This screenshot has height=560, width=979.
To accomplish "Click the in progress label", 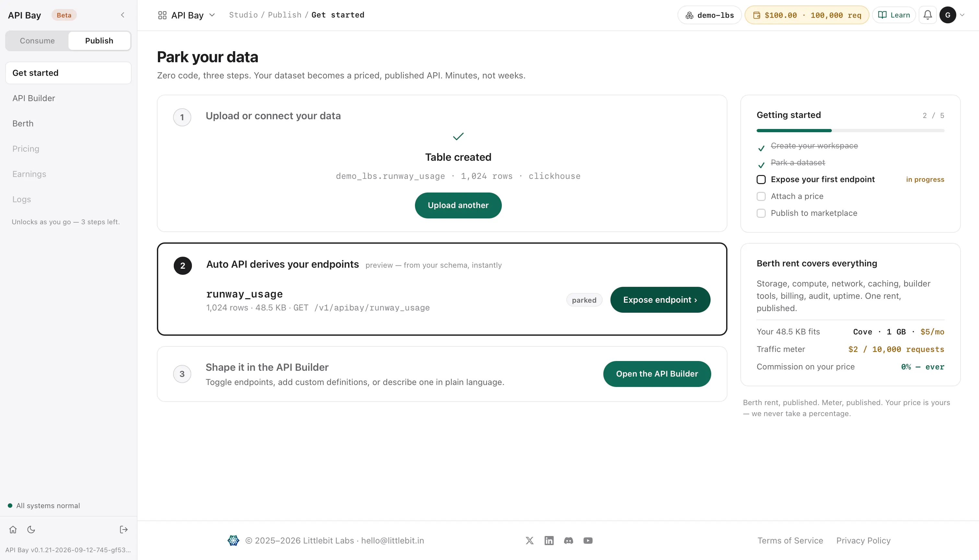I will (925, 180).
